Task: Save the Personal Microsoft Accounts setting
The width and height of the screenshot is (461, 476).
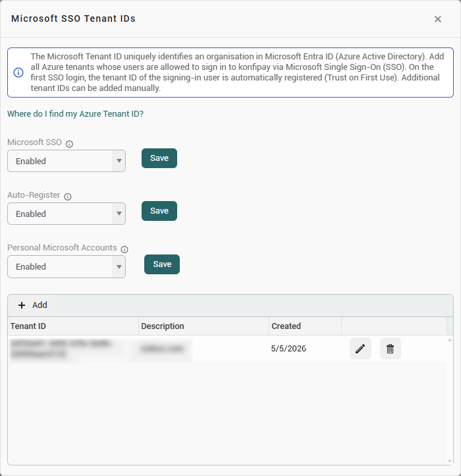Action: point(162,264)
